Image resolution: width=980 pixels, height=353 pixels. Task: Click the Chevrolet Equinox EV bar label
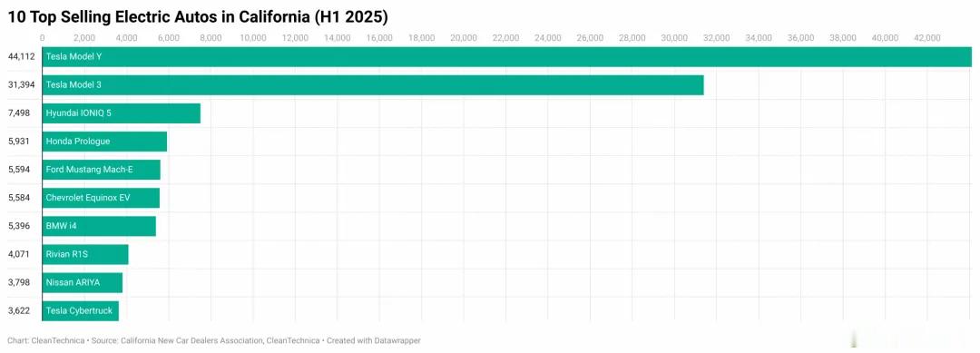coord(88,198)
